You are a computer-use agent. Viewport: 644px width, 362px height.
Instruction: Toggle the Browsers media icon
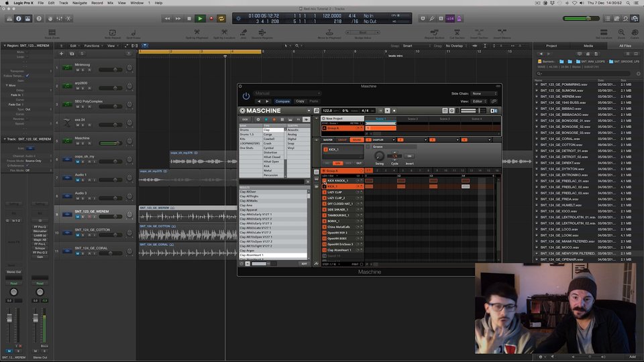coord(635,19)
